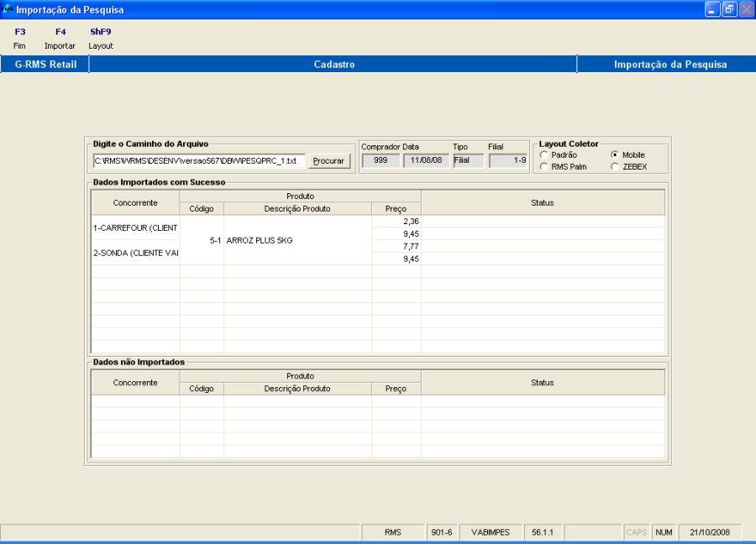The width and height of the screenshot is (756, 544).
Task: Click the application icon in title bar
Action: (x=8, y=9)
